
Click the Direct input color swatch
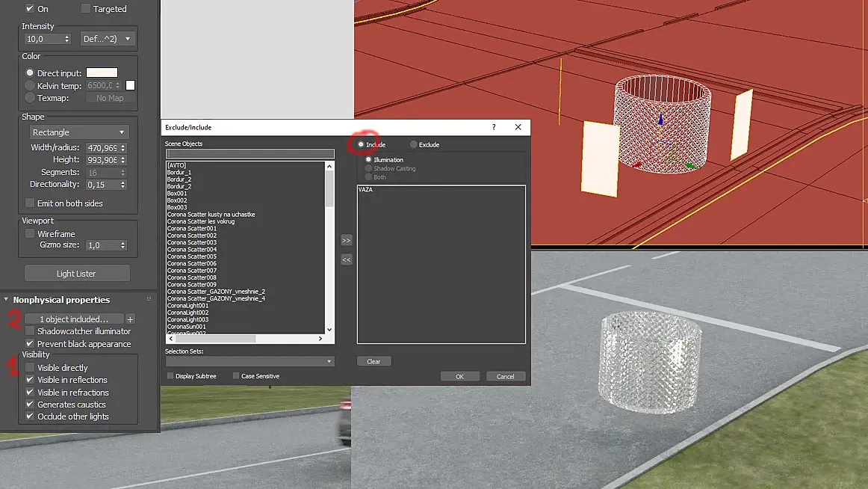point(102,73)
